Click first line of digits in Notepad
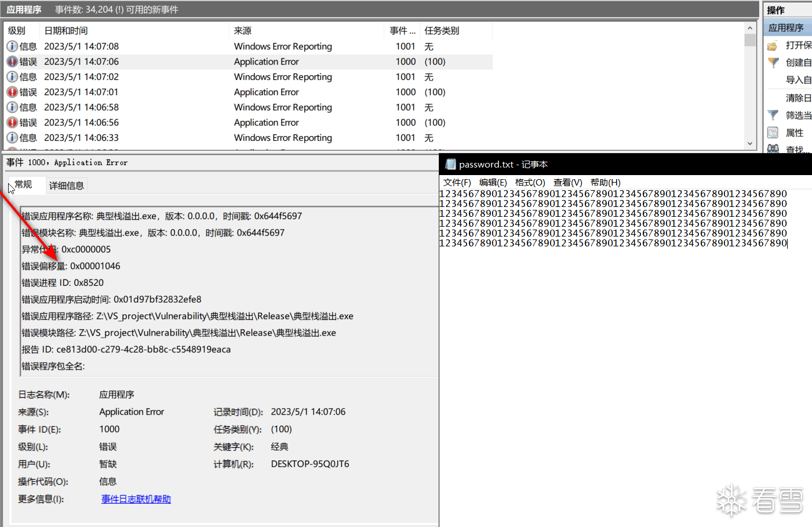Viewport: 812px width, 527px height. pos(613,194)
